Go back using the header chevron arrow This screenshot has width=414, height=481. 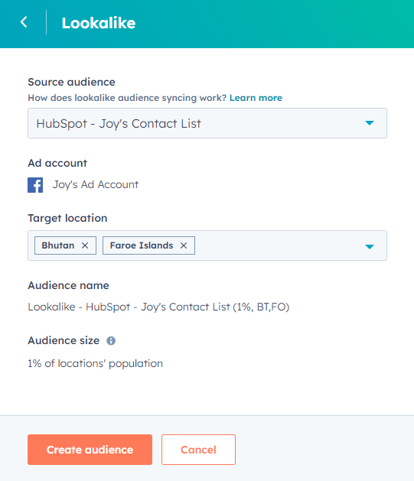point(24,22)
